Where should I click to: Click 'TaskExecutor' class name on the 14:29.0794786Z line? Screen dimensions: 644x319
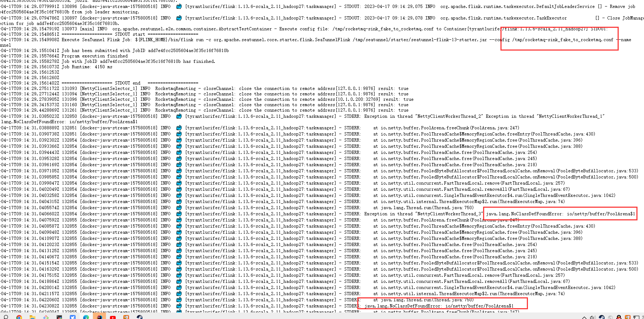coord(551,18)
